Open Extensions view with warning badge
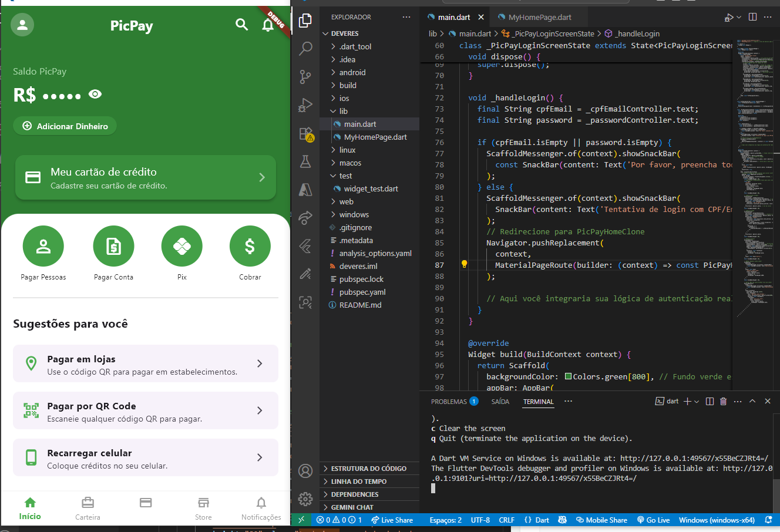Viewport: 780px width, 532px height. 305,133
